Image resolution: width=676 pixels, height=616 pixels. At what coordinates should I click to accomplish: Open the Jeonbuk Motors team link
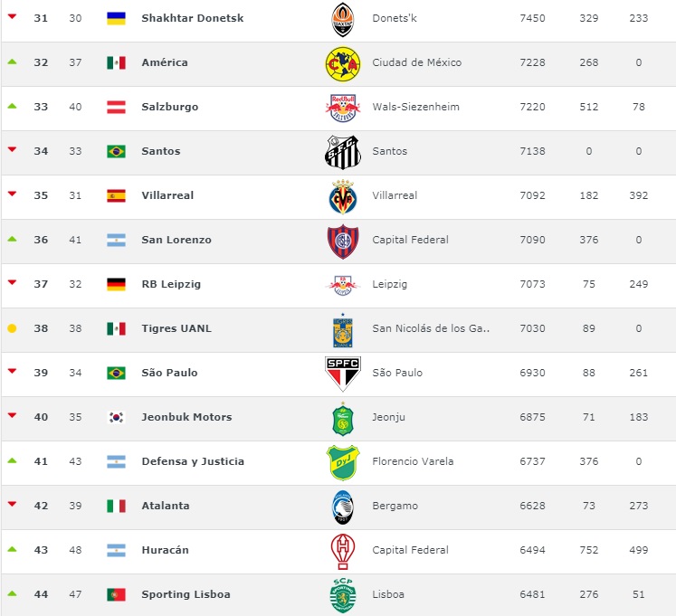coord(186,417)
